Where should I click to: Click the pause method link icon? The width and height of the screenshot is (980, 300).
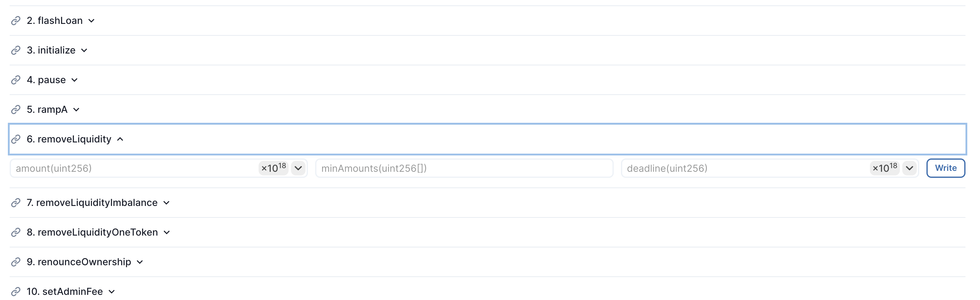(x=16, y=80)
